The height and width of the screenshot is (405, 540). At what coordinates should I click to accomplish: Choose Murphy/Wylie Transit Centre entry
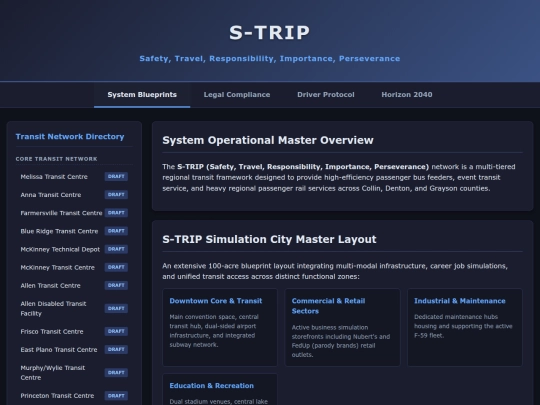click(74, 373)
